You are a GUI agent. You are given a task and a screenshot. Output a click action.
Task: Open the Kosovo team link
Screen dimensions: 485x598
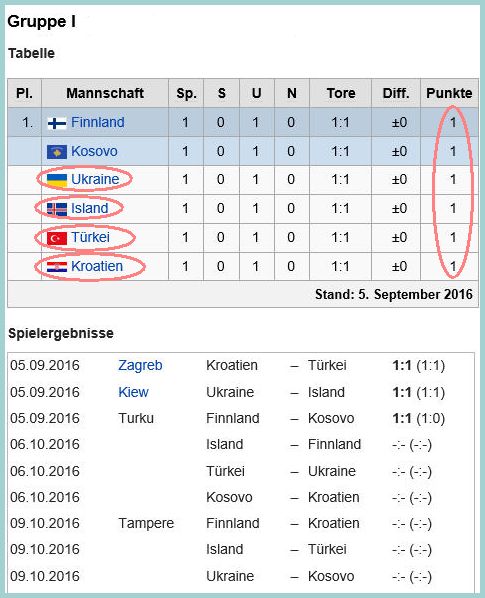tap(94, 151)
